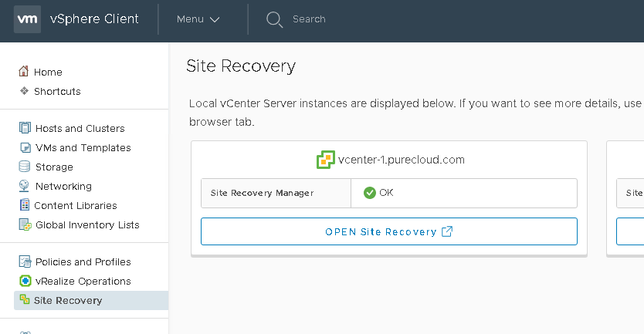Go to Hosts and Clusters
Image resolution: width=644 pixels, height=334 pixels.
[x=80, y=128]
